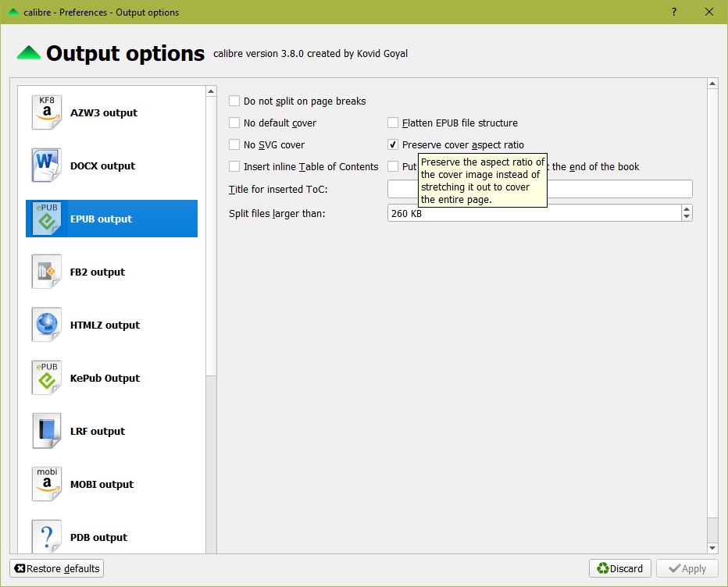Click the window Help question mark button
This screenshot has height=587, width=728.
[x=674, y=12]
